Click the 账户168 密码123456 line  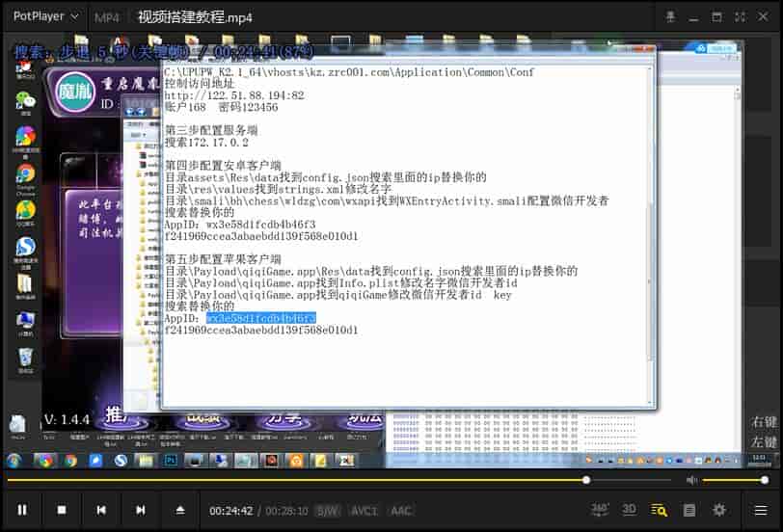pos(221,107)
